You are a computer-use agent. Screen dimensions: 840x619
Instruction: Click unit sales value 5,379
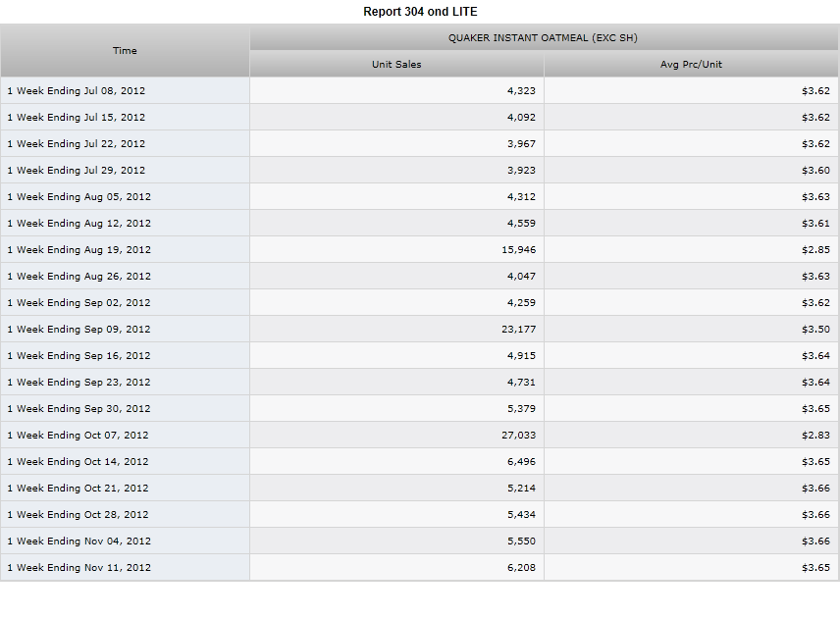click(521, 409)
